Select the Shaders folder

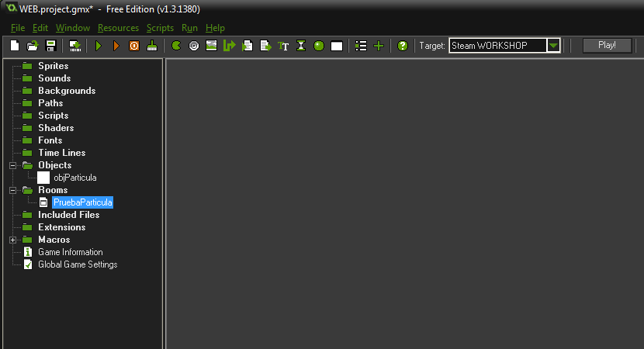point(56,128)
